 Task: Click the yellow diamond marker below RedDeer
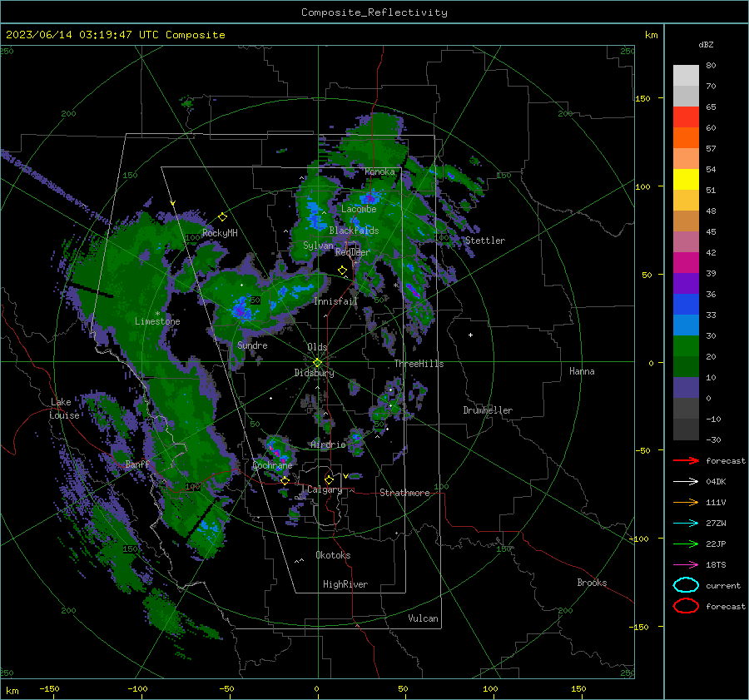pos(342,271)
